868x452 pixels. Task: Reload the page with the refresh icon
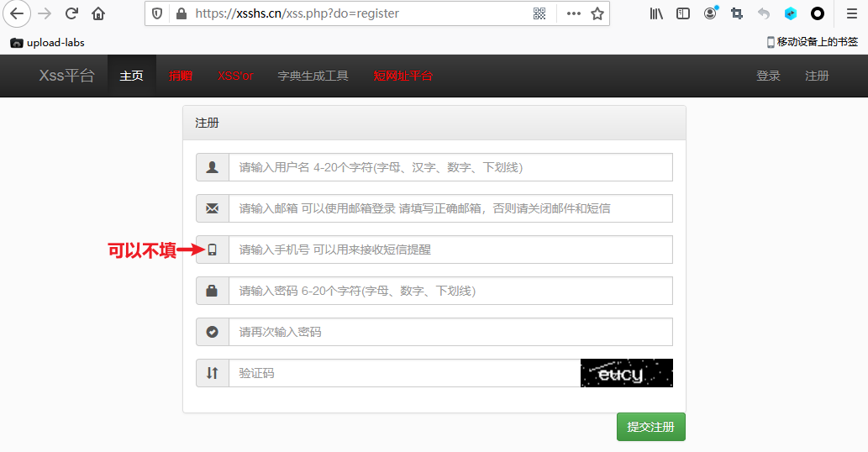click(x=71, y=13)
